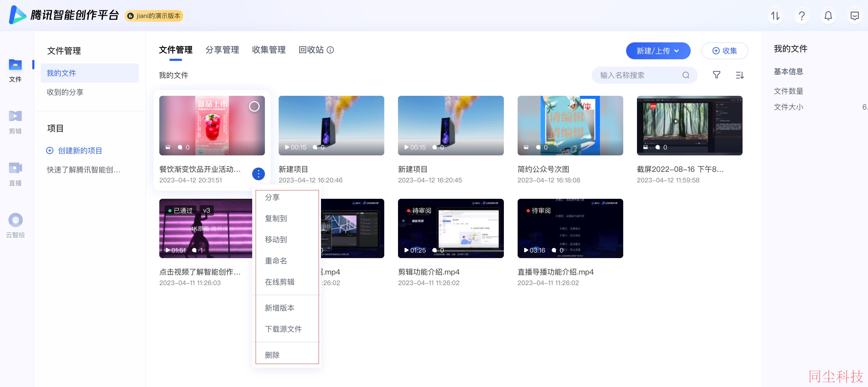Open the 新建/上传 dropdown button
The image size is (868, 387).
coord(658,51)
